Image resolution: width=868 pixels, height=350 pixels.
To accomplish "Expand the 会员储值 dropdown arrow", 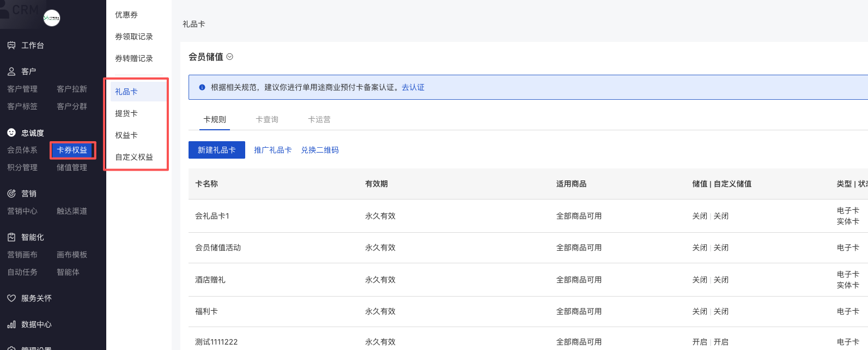I will tap(230, 57).
